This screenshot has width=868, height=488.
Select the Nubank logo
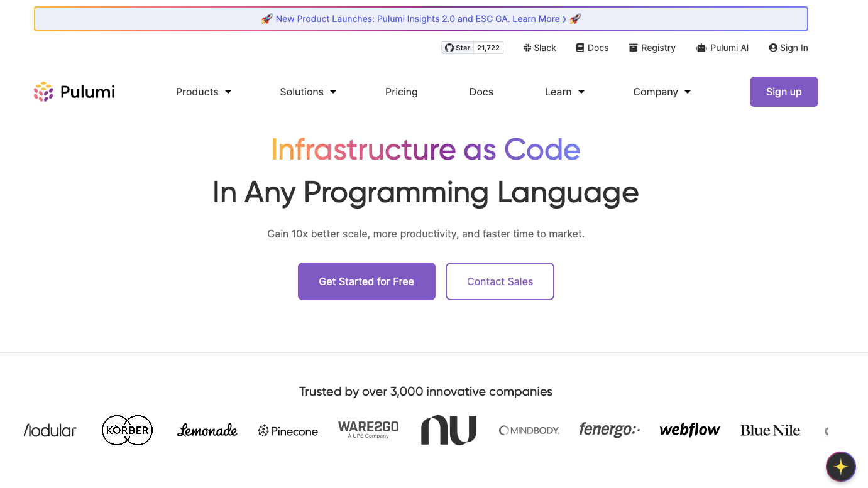coord(448,430)
